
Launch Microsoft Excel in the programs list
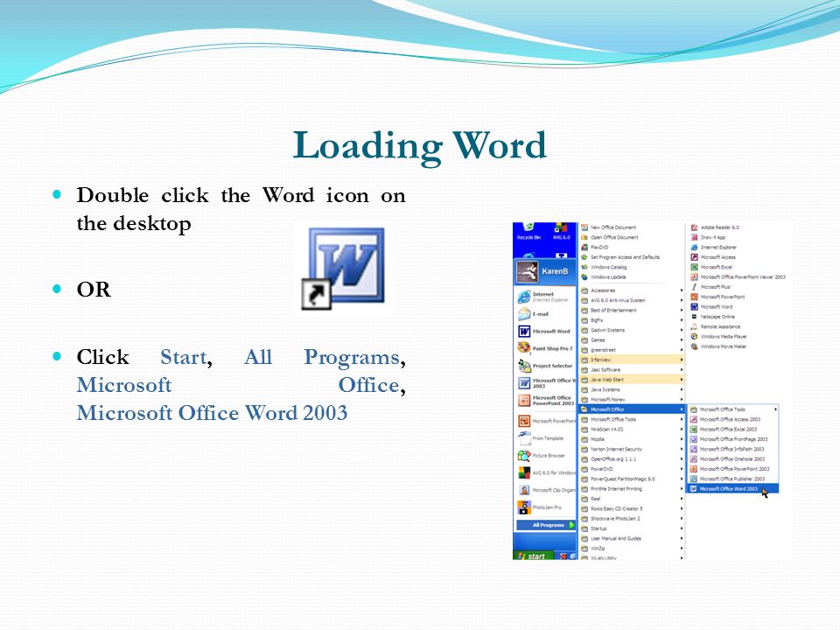[712, 268]
